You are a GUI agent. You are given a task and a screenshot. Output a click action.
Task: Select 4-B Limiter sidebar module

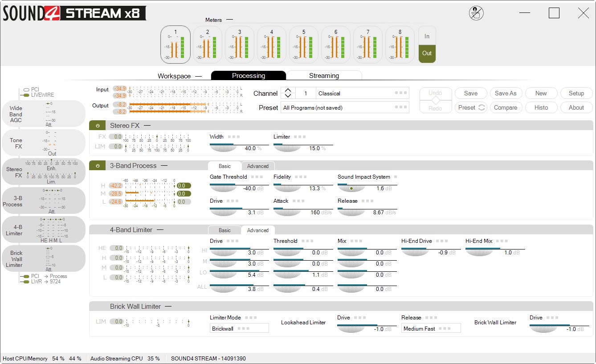click(43, 230)
